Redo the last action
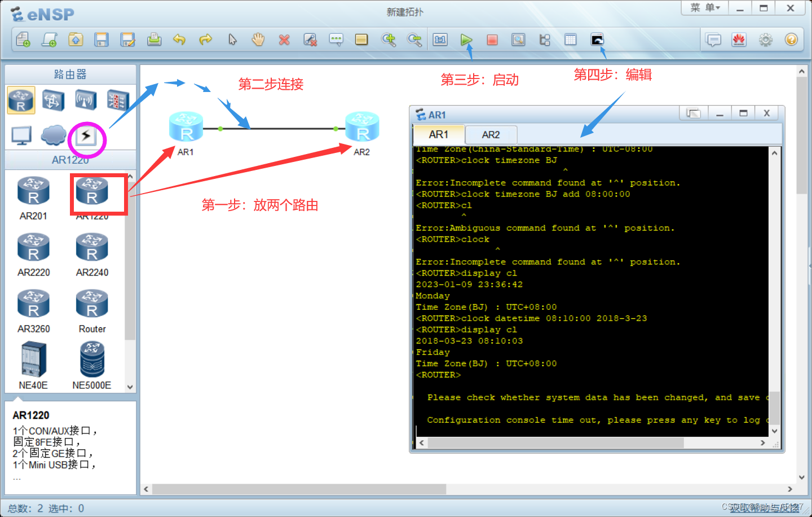The height and width of the screenshot is (517, 812). (205, 40)
